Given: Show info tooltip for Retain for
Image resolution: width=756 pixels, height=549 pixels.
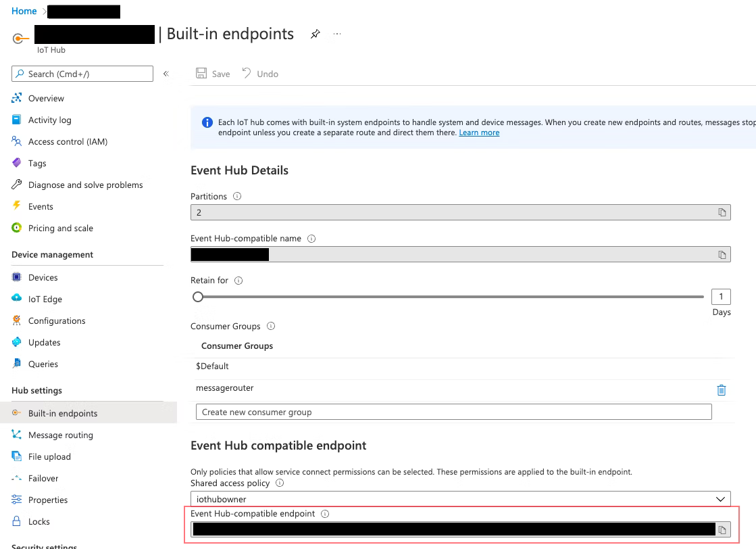Looking at the screenshot, I should (x=238, y=281).
